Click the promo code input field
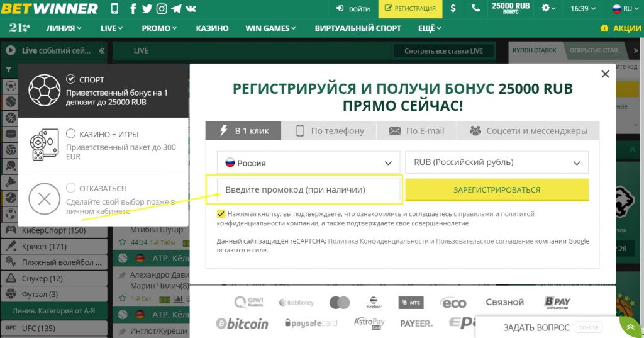Screen dimensions: 644x338 (x=308, y=189)
